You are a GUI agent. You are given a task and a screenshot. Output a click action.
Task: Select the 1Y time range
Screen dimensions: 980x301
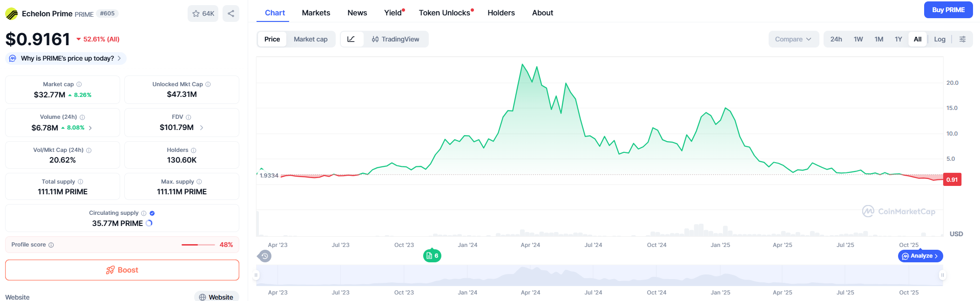pyautogui.click(x=899, y=39)
